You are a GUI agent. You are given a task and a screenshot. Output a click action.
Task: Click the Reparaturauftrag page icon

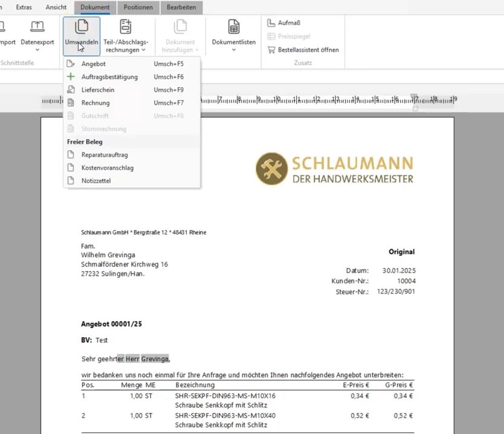click(71, 155)
